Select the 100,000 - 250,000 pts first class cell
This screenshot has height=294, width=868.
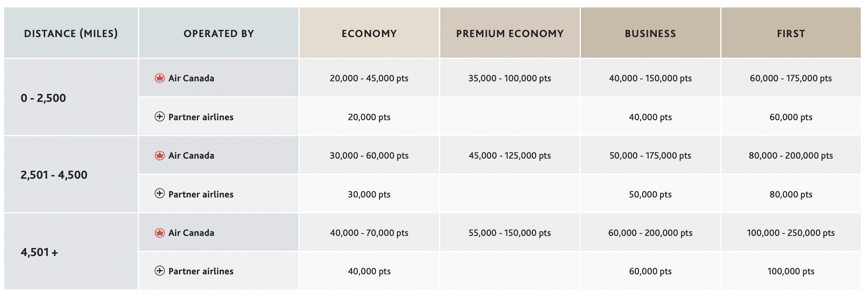pos(791,233)
